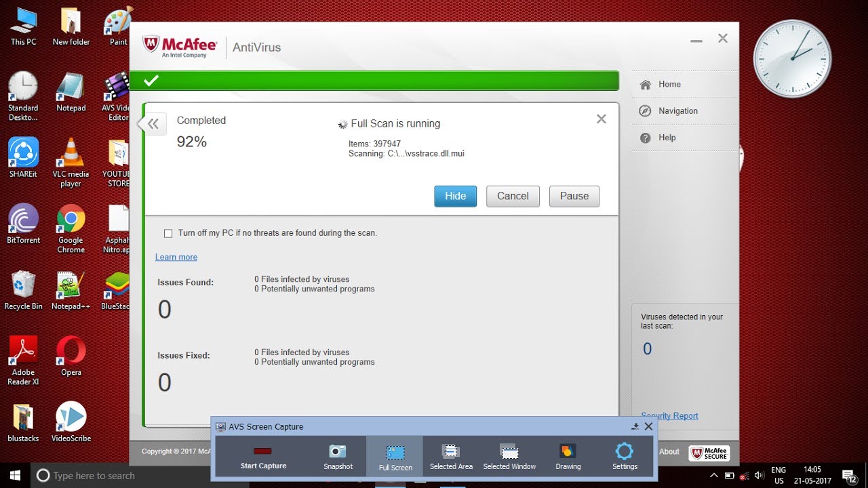Open the Drawing tool in AVS

coord(568,457)
